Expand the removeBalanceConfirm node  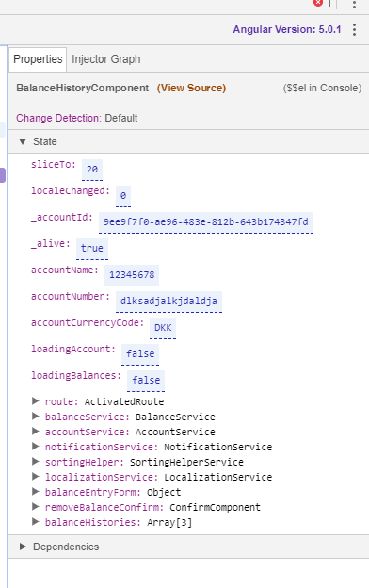[36, 507]
